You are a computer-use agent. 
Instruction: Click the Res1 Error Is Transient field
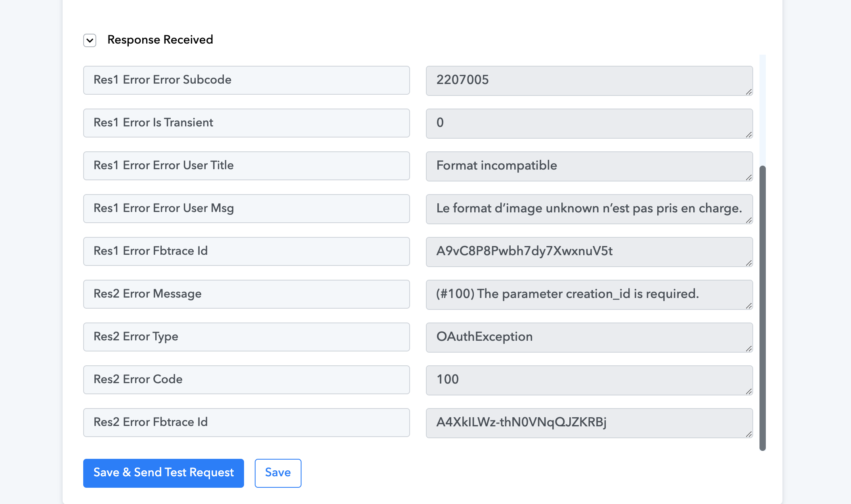coord(246,123)
